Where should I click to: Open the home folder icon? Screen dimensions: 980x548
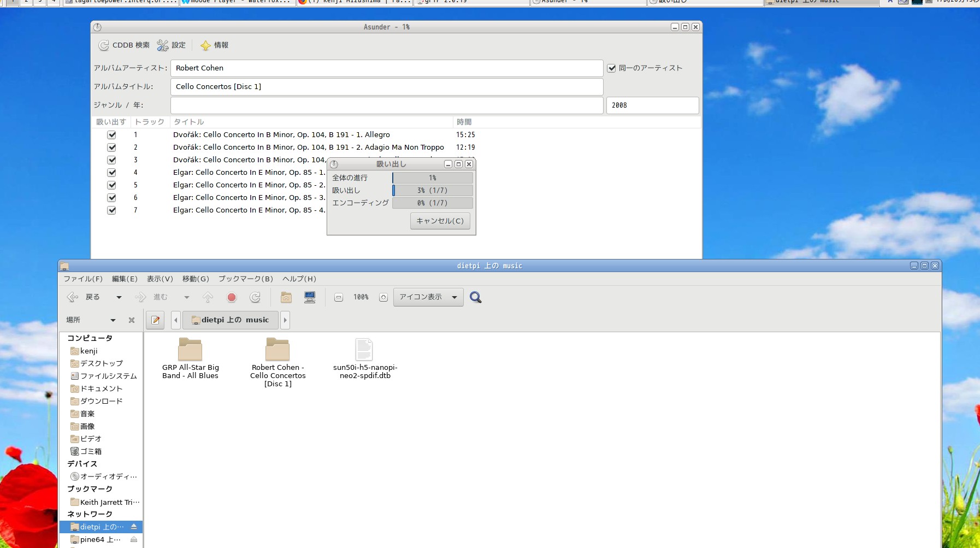tap(286, 297)
